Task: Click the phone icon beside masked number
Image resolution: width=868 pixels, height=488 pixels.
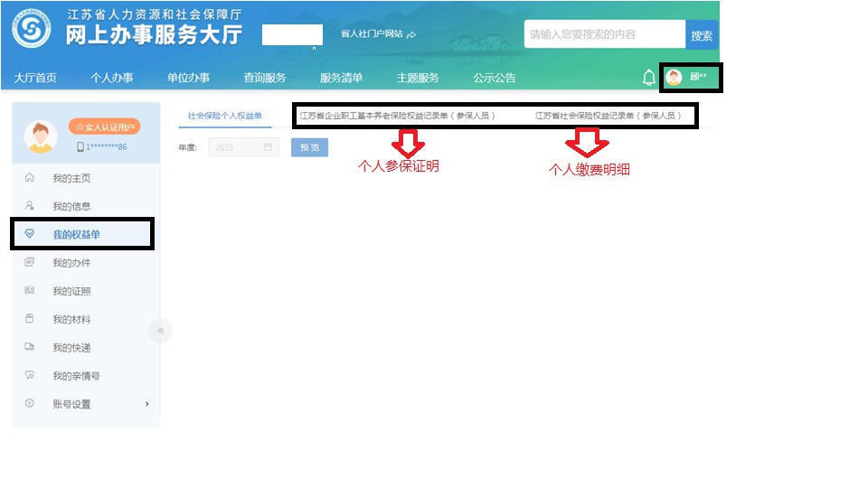Action: (x=80, y=146)
